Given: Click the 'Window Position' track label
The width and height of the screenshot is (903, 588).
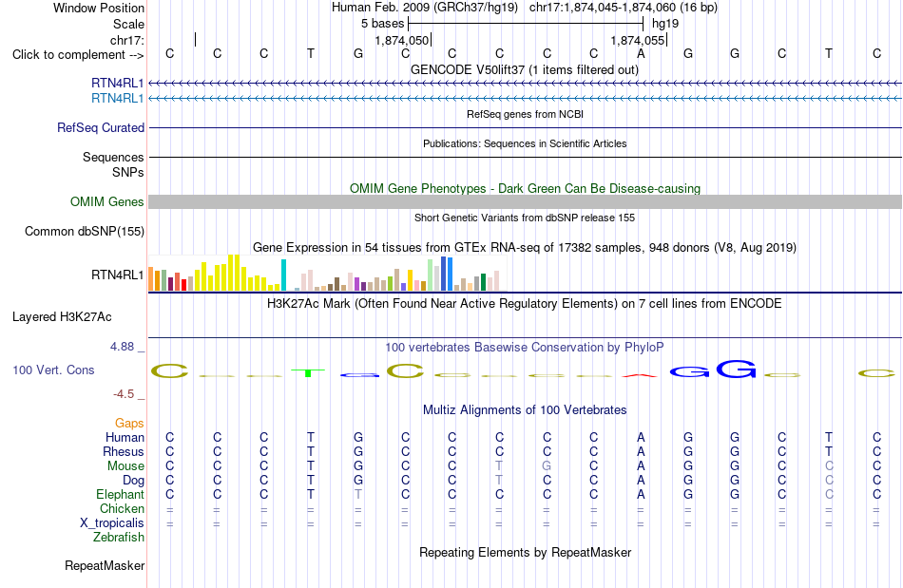Looking at the screenshot, I should point(99,8).
